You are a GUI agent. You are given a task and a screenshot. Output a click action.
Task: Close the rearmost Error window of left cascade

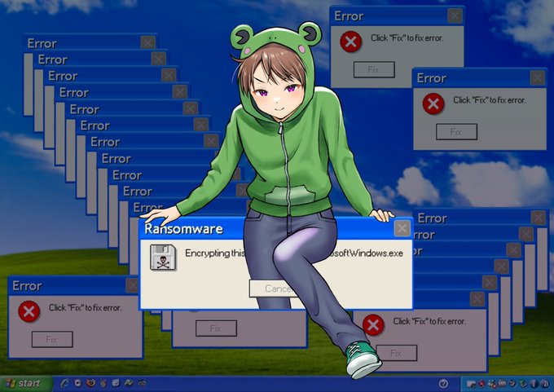point(147,42)
